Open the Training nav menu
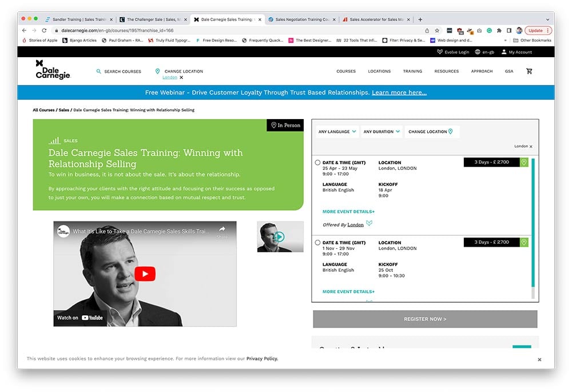572x392 pixels. click(412, 71)
